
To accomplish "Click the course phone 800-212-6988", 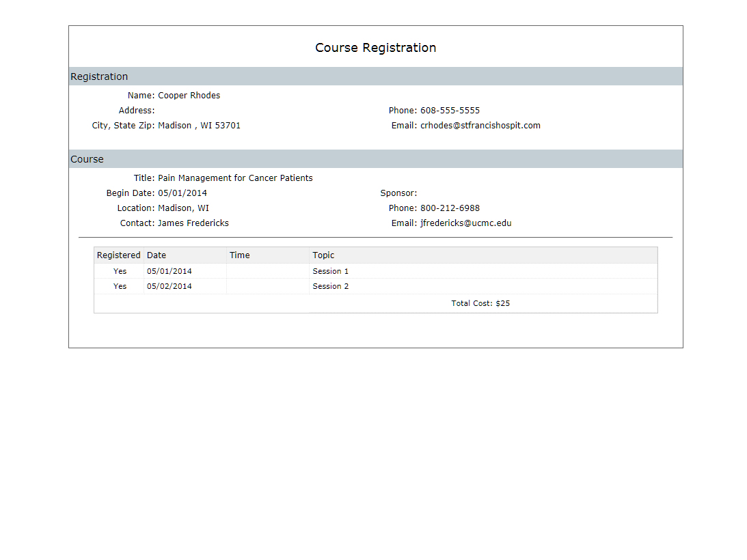I will (450, 208).
